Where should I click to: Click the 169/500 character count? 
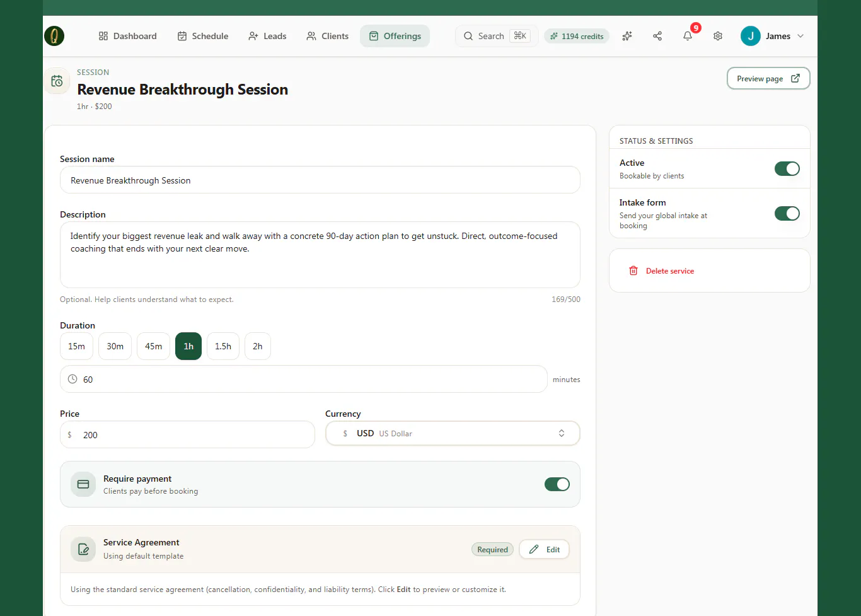point(566,299)
